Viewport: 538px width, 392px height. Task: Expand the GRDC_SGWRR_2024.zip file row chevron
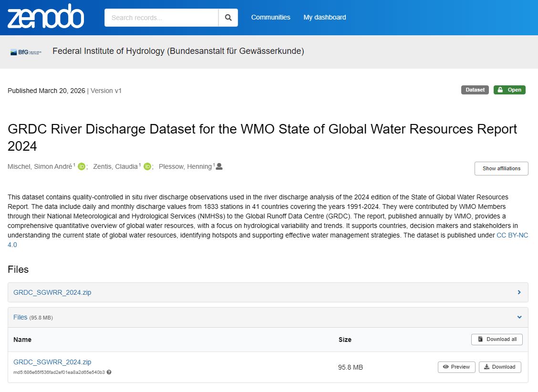click(x=519, y=292)
